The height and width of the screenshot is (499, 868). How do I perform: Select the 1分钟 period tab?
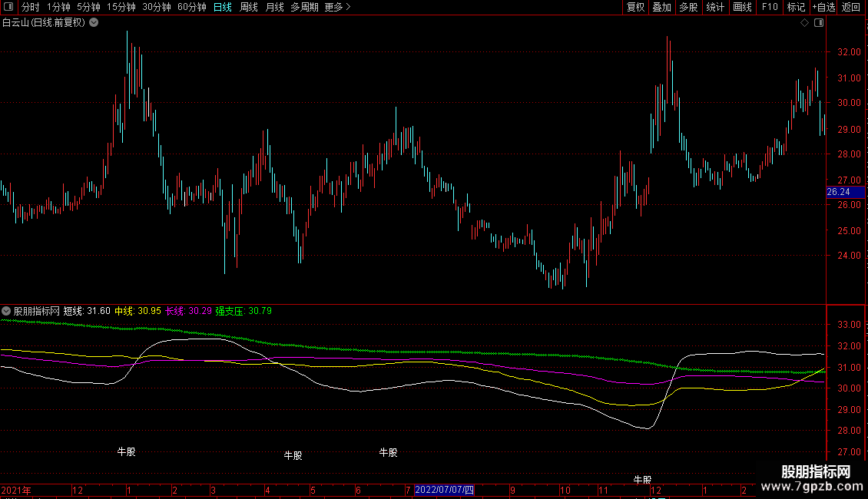[58, 7]
